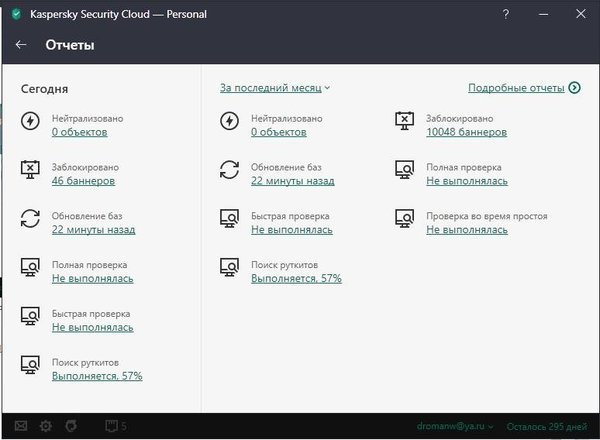The height and width of the screenshot is (440, 600).
Task: Click the lightning icon under Сегодня
Action: 31,122
